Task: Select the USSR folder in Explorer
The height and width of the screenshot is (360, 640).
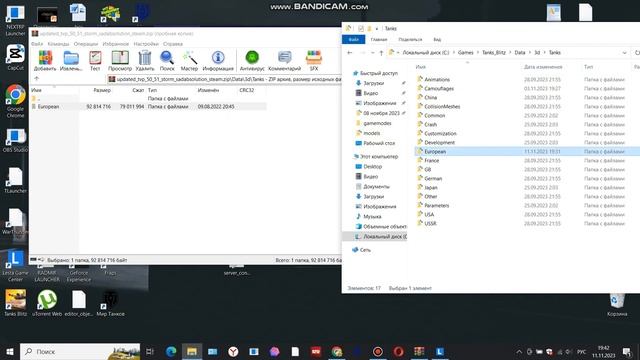Action: (x=430, y=223)
